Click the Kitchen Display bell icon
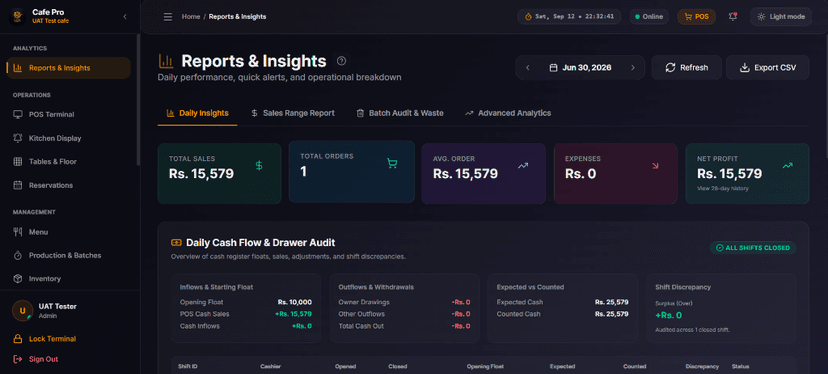Image resolution: width=828 pixels, height=374 pixels. (x=17, y=138)
